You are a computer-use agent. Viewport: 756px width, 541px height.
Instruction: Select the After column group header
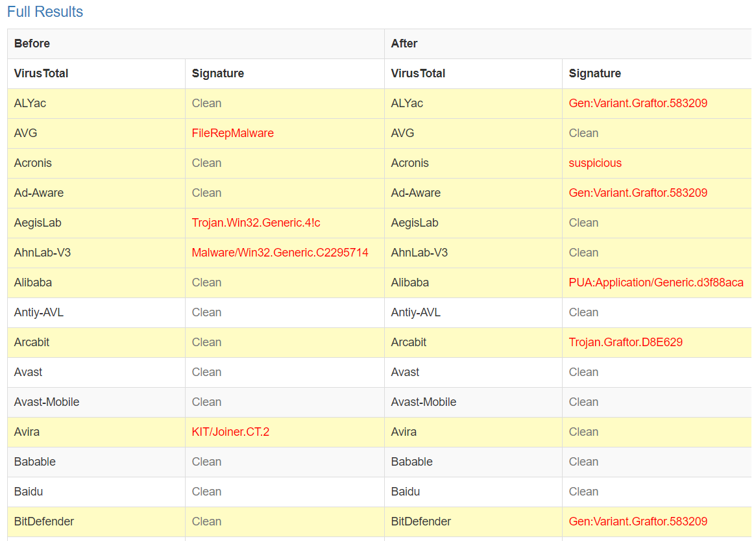pyautogui.click(x=404, y=44)
